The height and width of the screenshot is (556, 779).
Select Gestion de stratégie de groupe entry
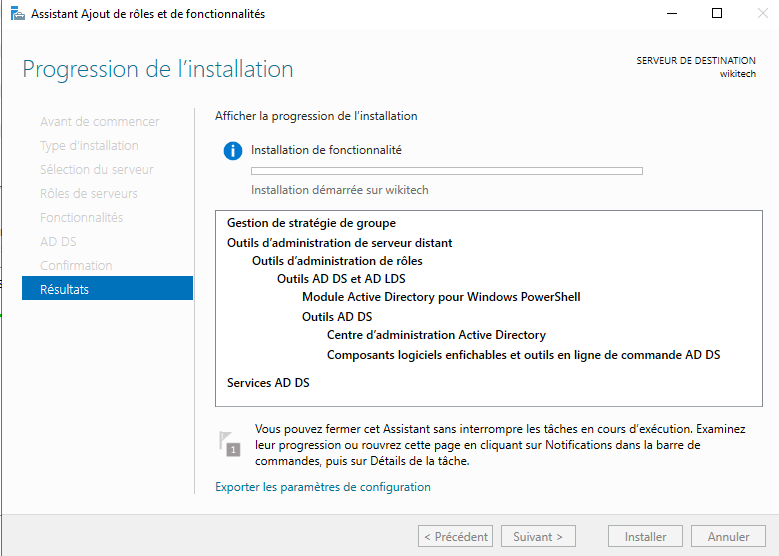(x=311, y=223)
